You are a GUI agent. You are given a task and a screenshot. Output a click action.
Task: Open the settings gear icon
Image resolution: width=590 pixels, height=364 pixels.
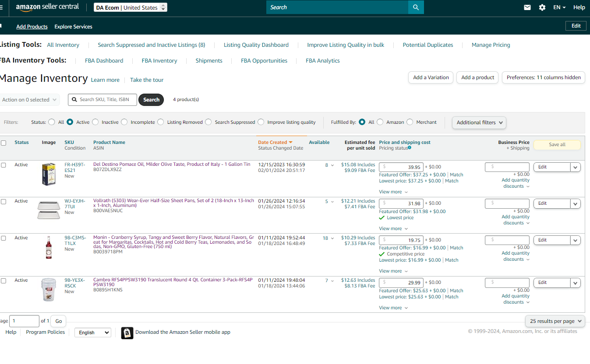coord(542,7)
